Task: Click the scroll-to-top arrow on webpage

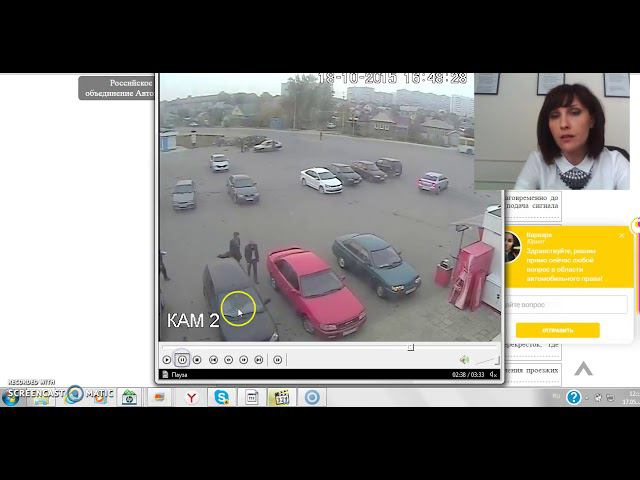Action: point(583,369)
